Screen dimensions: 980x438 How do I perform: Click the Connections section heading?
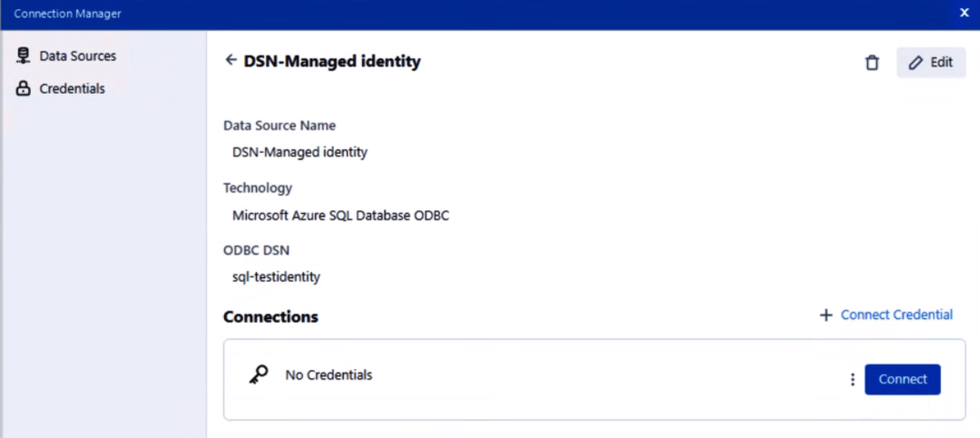click(x=270, y=317)
